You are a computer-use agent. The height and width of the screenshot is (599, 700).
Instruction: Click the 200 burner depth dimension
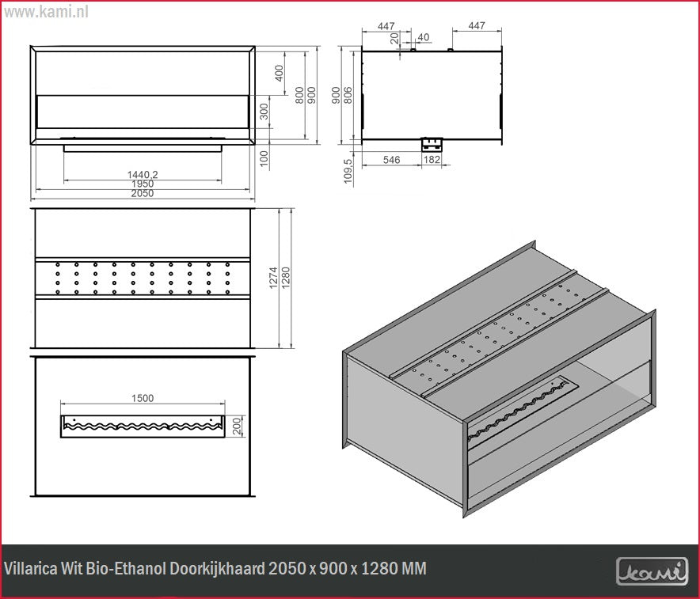coord(235,425)
